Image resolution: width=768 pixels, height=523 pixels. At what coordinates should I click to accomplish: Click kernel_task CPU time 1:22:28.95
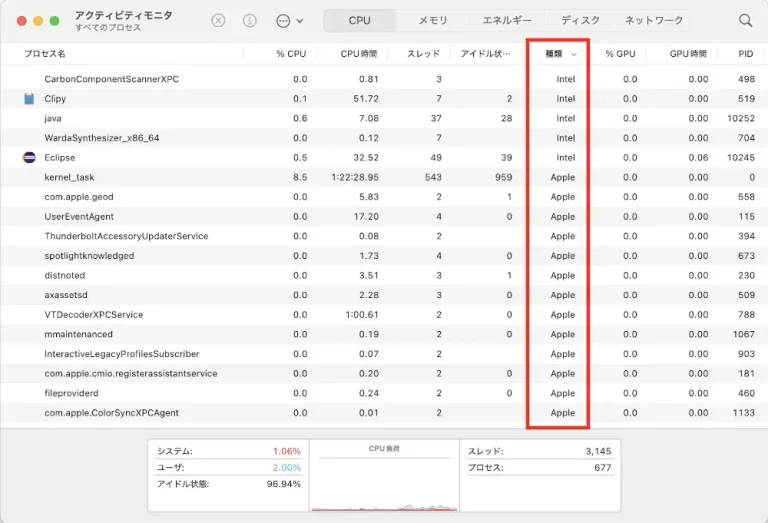pyautogui.click(x=355, y=177)
